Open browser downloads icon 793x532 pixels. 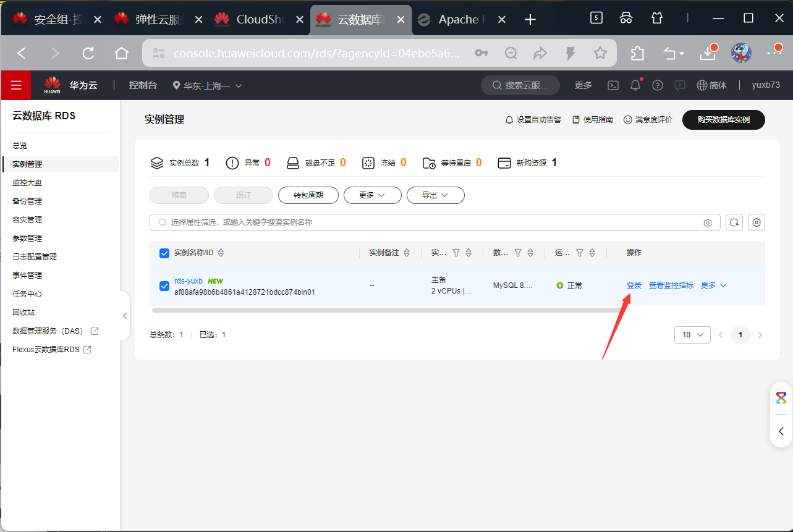point(708,54)
